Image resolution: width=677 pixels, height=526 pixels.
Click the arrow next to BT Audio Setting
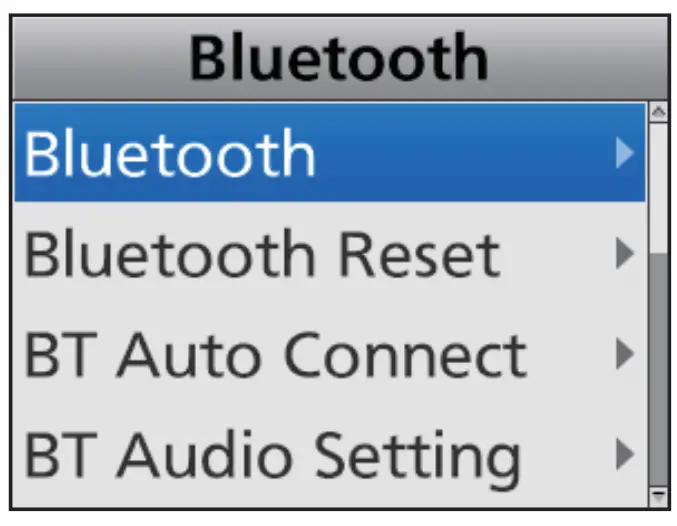pos(625,456)
